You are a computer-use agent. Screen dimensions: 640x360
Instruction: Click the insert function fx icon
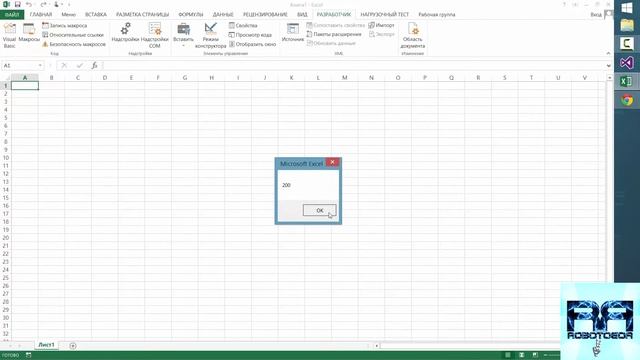coord(94,66)
